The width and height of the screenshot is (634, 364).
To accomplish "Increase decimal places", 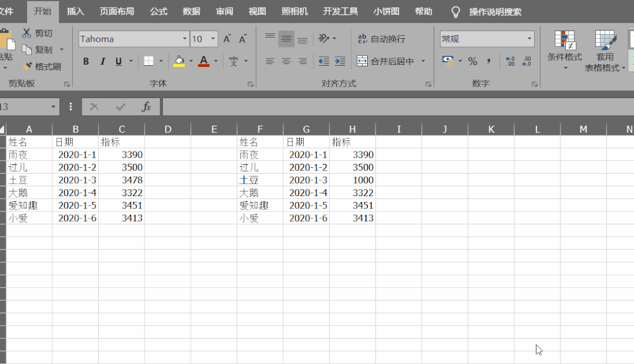I will coord(510,61).
